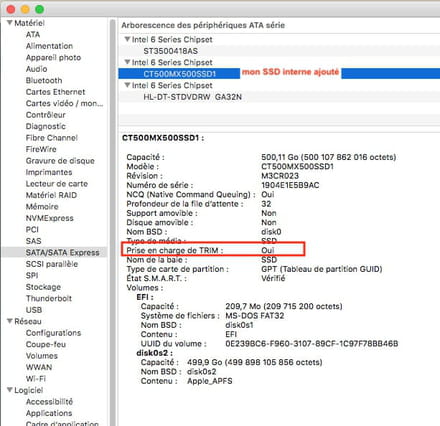The height and width of the screenshot is (426, 440).
Task: Open Lecteur de carte
Action: (57, 184)
